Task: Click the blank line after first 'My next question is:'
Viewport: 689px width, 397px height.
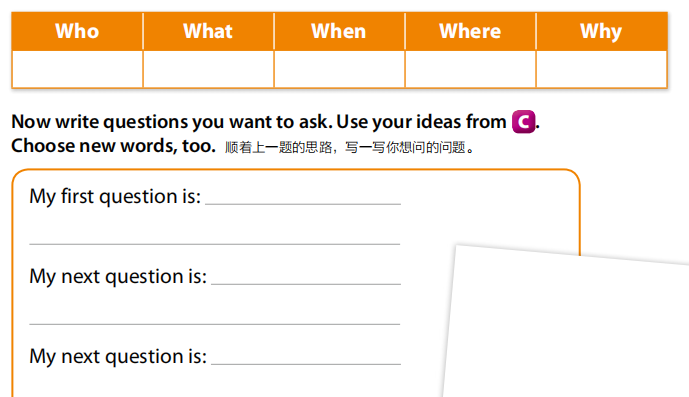Action: point(306,284)
